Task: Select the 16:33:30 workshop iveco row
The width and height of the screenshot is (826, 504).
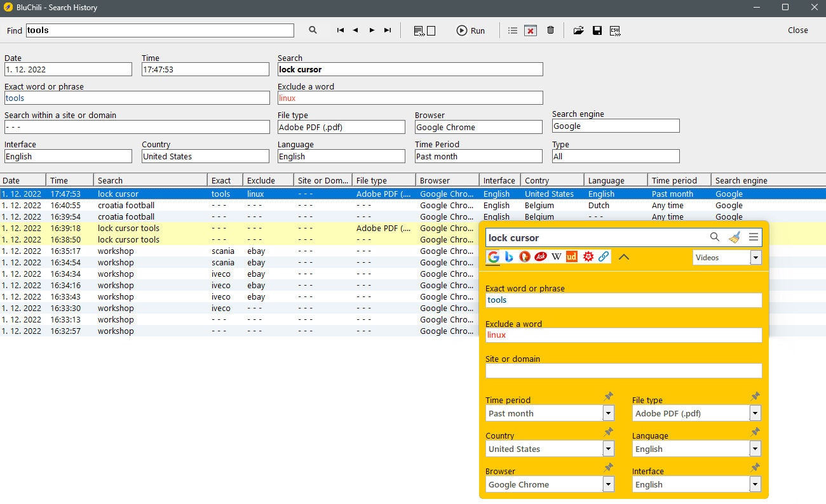Action: click(x=238, y=308)
